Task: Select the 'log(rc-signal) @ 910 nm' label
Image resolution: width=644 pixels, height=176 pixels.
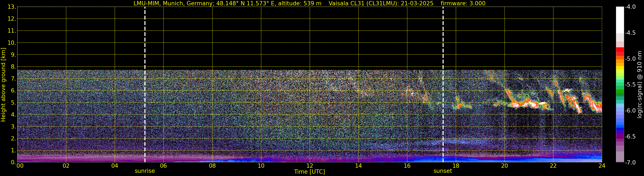Action: [640, 85]
